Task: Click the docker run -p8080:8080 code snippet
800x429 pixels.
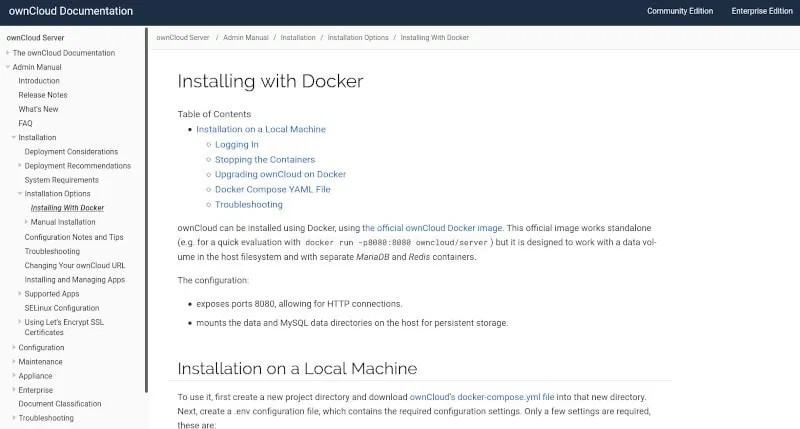Action: click(396, 243)
